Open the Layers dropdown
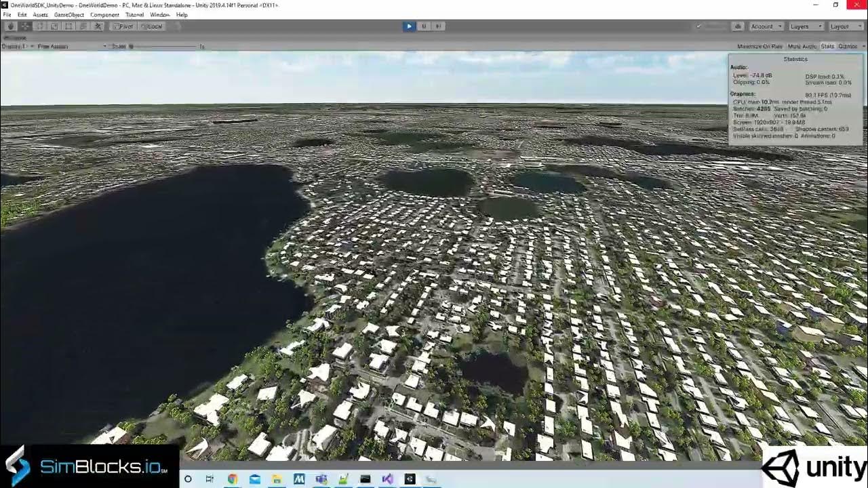Image resolution: width=868 pixels, height=488 pixels. pyautogui.click(x=806, y=26)
